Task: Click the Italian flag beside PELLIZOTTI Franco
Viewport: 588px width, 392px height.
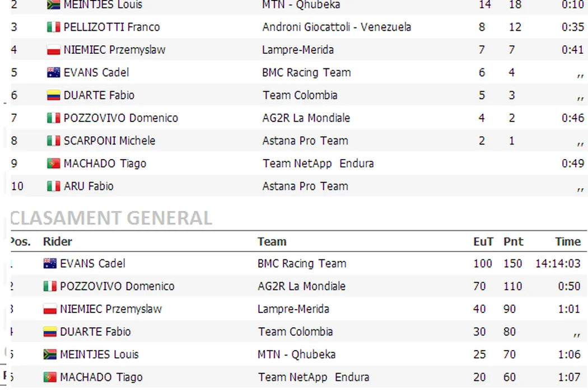Action: [x=53, y=27]
